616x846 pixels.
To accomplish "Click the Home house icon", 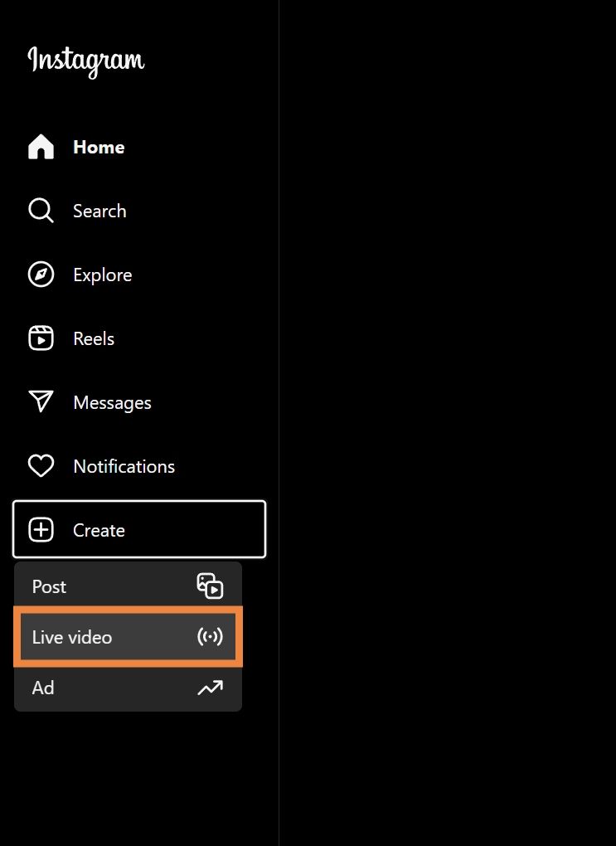I will [x=41, y=147].
